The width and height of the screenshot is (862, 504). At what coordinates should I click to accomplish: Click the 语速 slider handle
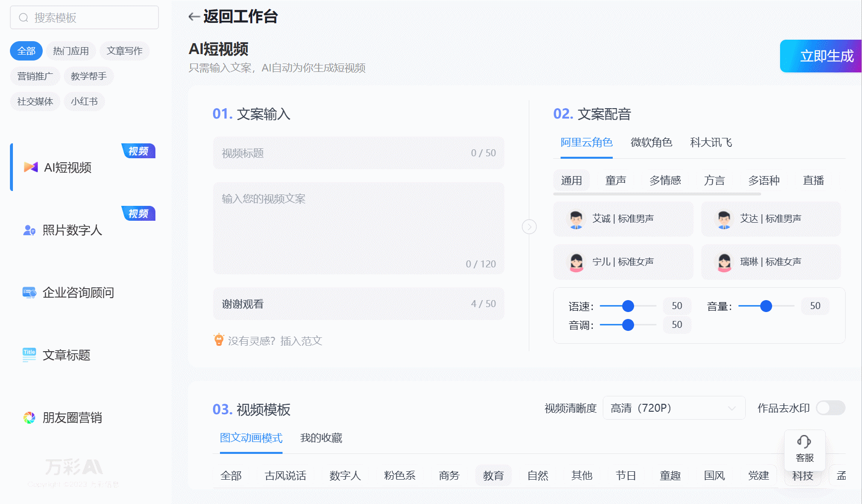click(628, 306)
